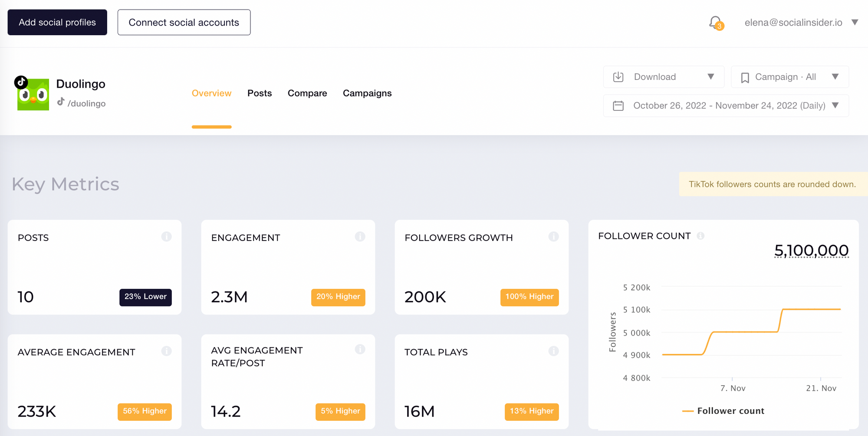The image size is (868, 436).
Task: Toggle the Follower count legend item
Action: click(x=723, y=411)
